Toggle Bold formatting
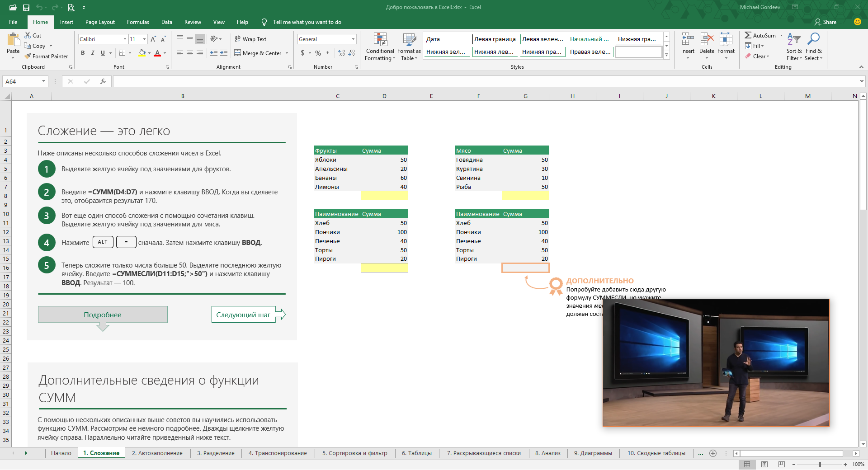Image resolution: width=868 pixels, height=470 pixels. click(x=83, y=53)
